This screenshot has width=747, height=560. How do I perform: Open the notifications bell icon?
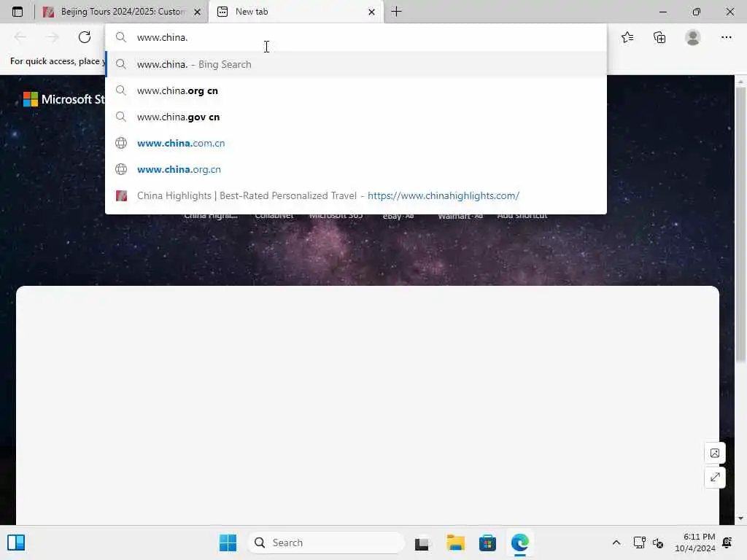[x=727, y=542]
